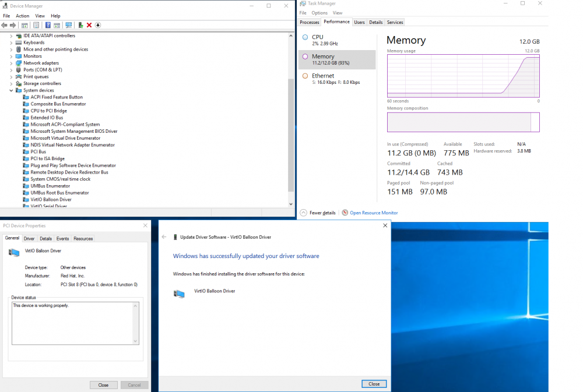The width and height of the screenshot is (583, 392).
Task: Click the Memory usage graph in Task Manager
Action: tap(463, 76)
